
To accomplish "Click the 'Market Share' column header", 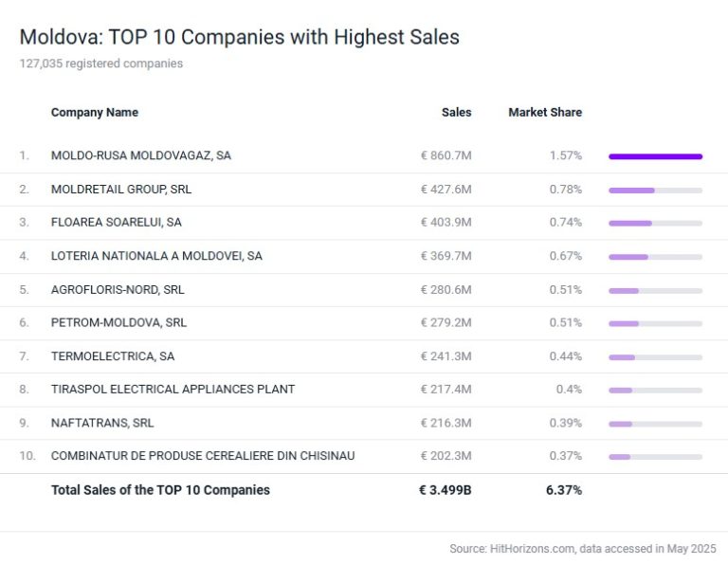I will [x=545, y=113].
